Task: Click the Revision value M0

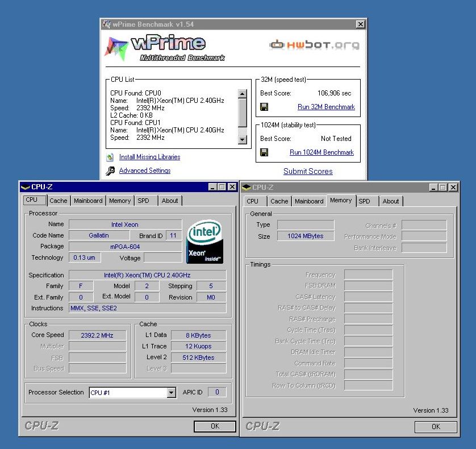Action: [x=211, y=297]
